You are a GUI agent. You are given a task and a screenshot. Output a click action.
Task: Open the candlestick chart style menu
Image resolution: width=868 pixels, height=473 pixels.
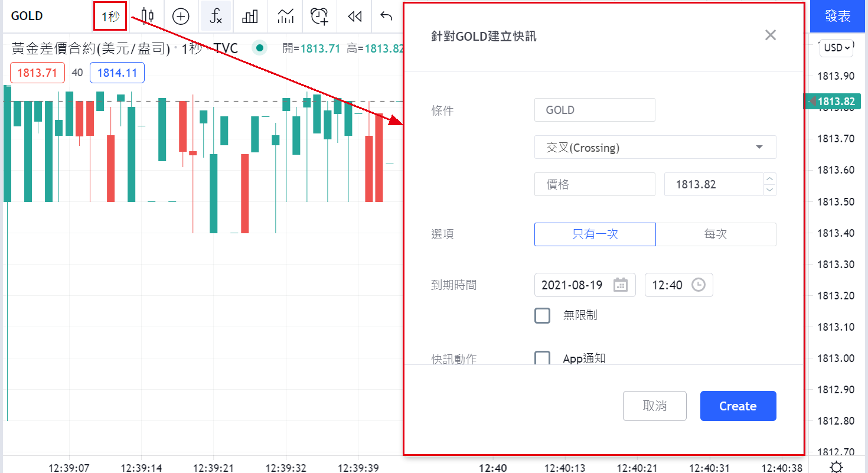pos(147,16)
